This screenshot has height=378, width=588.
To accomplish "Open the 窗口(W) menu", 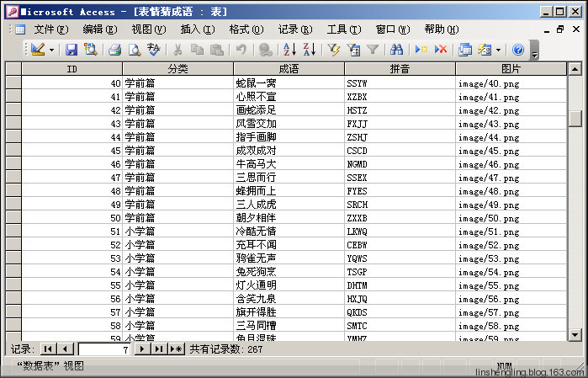I will pyautogui.click(x=393, y=29).
